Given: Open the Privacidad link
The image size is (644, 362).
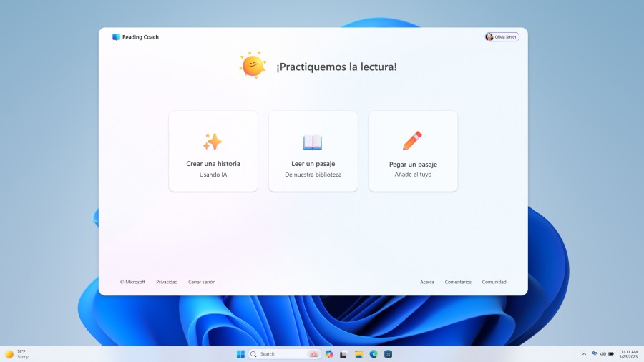Looking at the screenshot, I should (167, 282).
